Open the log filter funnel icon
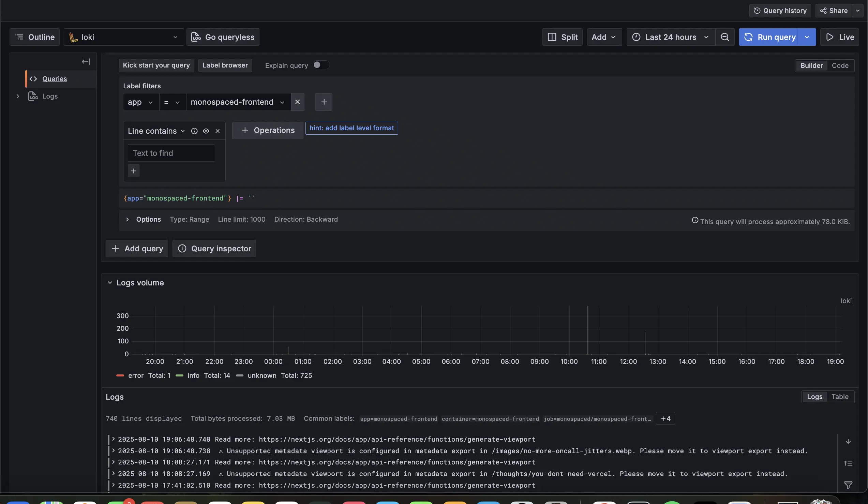 (848, 485)
